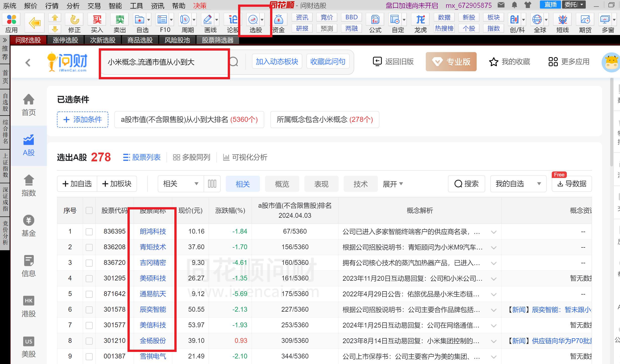The image size is (620, 364).
Task: Click the 买入 buy icon
Action: pos(97,20)
